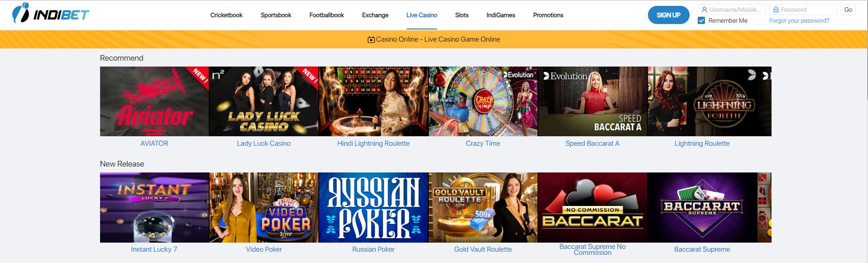Screen dimensions: 868x263
Task: Switch to the Live Casino tab
Action: 422,15
